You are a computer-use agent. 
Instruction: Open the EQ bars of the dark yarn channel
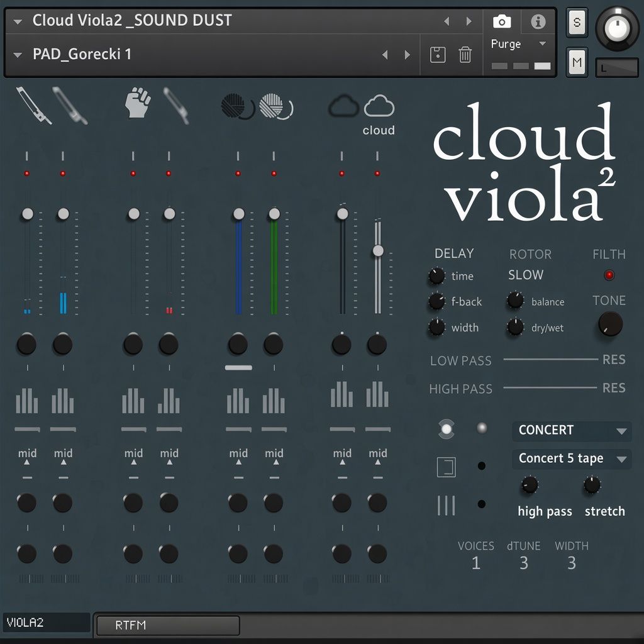coord(238,401)
